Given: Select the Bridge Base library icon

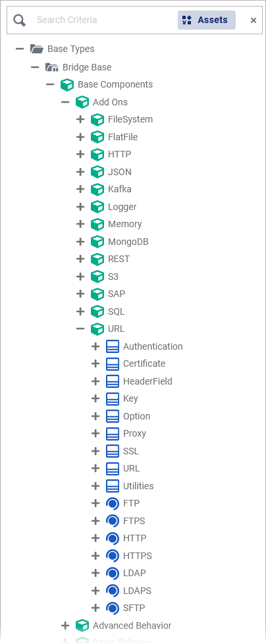Looking at the screenshot, I should point(52,67).
